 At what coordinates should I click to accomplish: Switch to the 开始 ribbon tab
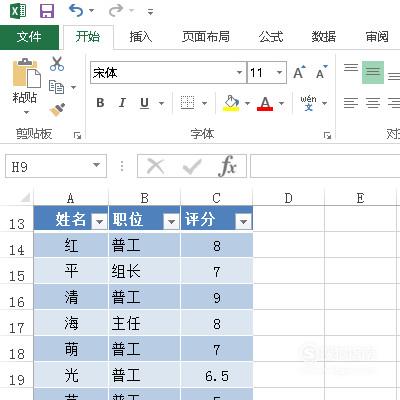point(88,37)
